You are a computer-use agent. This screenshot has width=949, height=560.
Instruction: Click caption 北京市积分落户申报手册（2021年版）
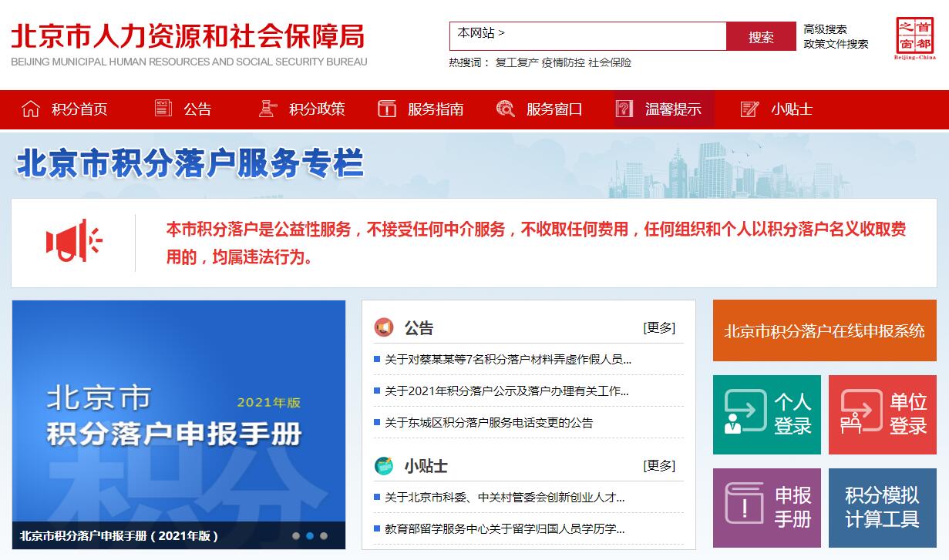point(119,536)
